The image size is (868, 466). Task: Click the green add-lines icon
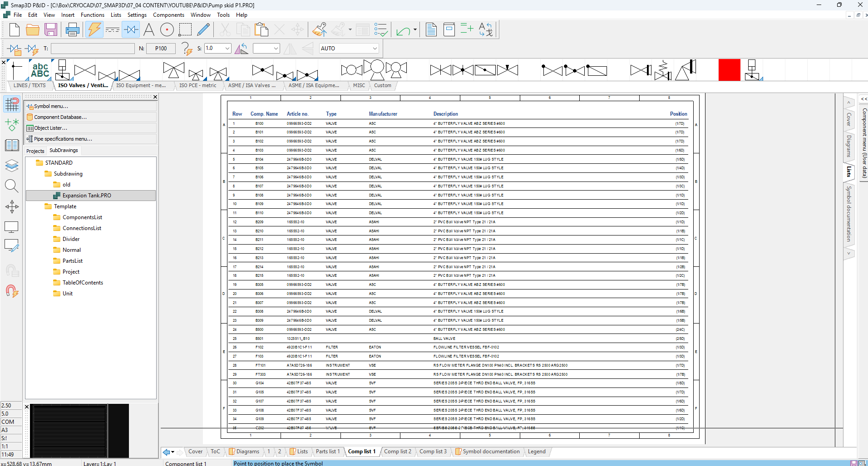(467, 29)
